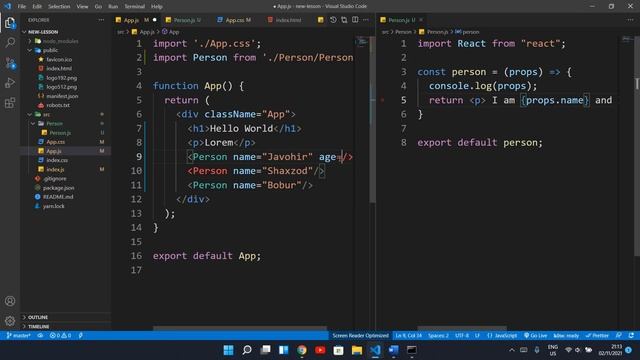640x360 pixels.
Task: Click Spaces: 2 indentation setting
Action: (438, 336)
